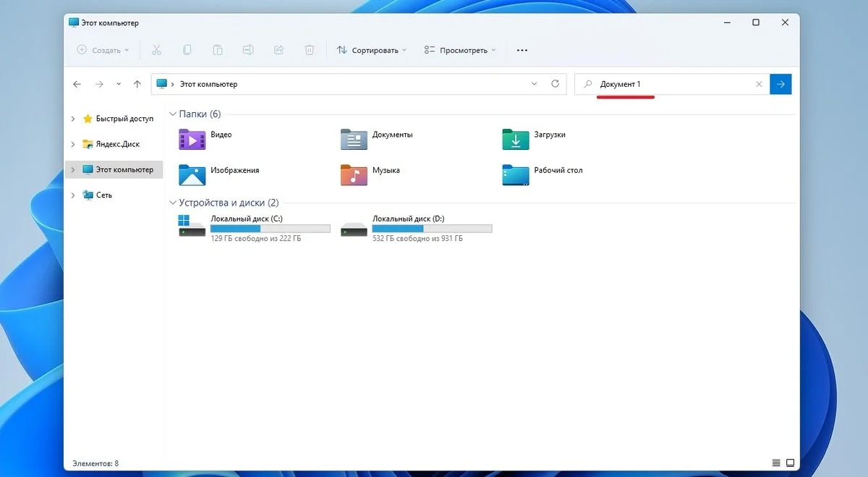The width and height of the screenshot is (868, 477).
Task: Switch to details list view in status bar
Action: click(x=776, y=463)
